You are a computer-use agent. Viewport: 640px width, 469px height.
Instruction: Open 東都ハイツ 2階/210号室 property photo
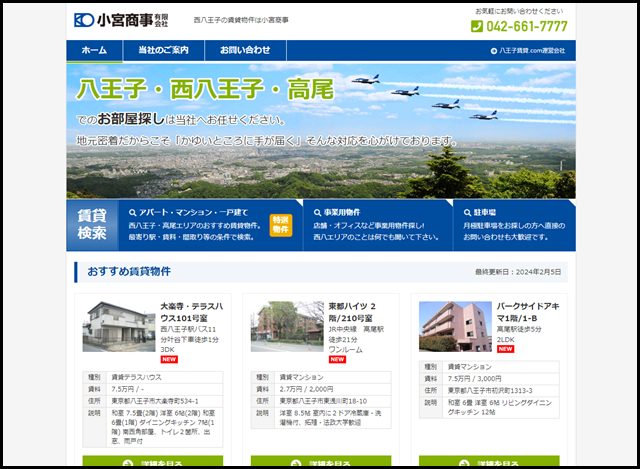tap(287, 327)
